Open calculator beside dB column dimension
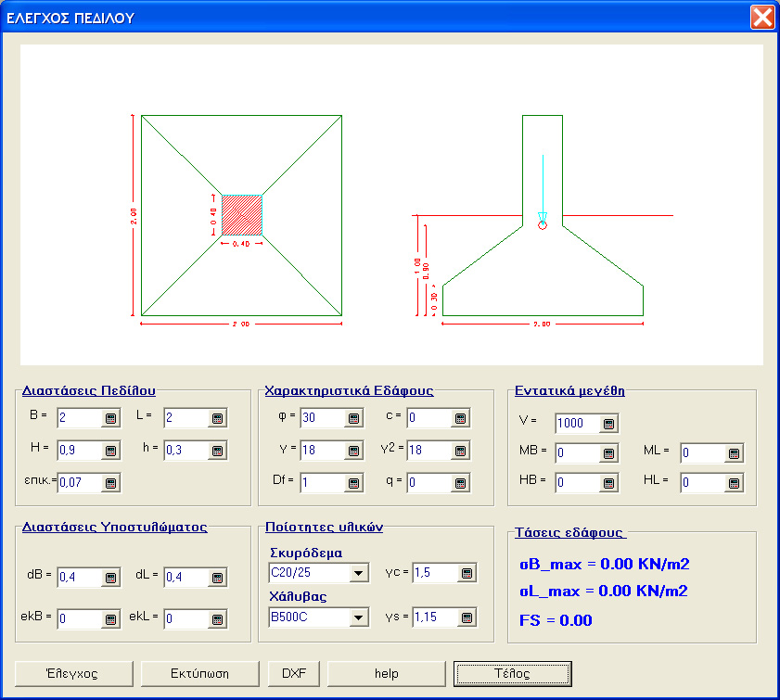 (x=110, y=578)
